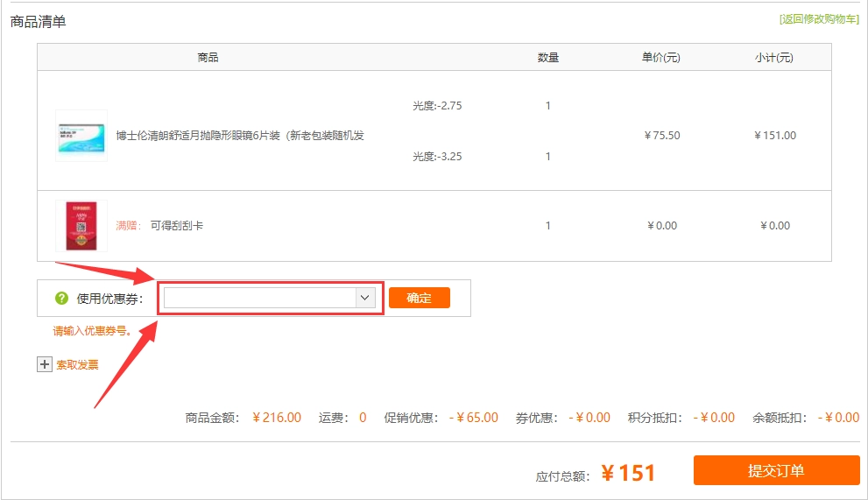Image resolution: width=868 pixels, height=500 pixels.
Task: Click the 促销优惠 discount amount -¥65.00
Action: 473,418
